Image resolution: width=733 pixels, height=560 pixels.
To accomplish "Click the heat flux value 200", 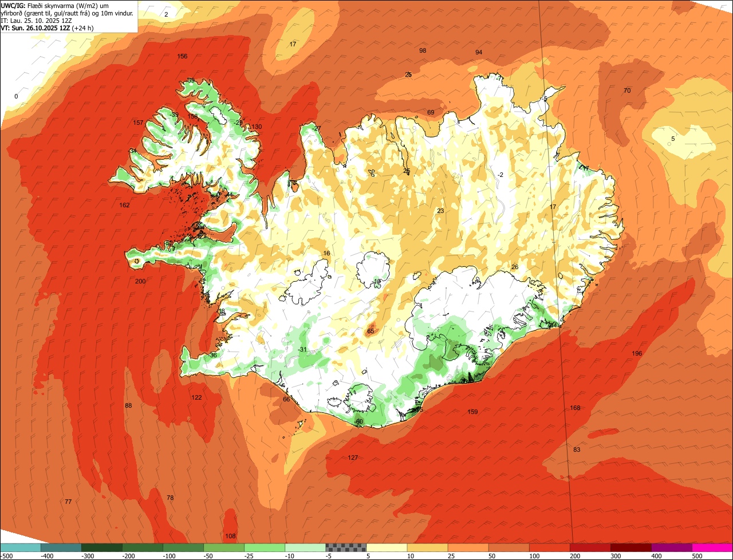I will [x=140, y=281].
